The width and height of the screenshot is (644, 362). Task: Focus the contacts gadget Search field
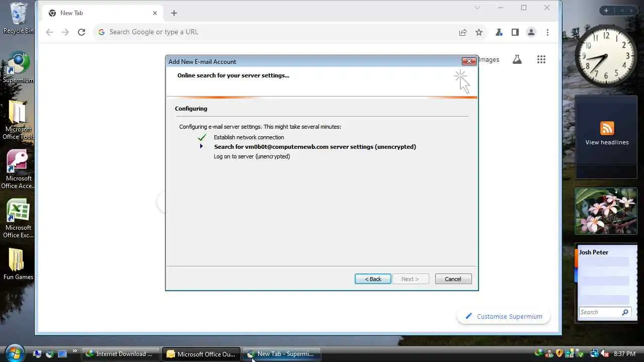point(599,312)
